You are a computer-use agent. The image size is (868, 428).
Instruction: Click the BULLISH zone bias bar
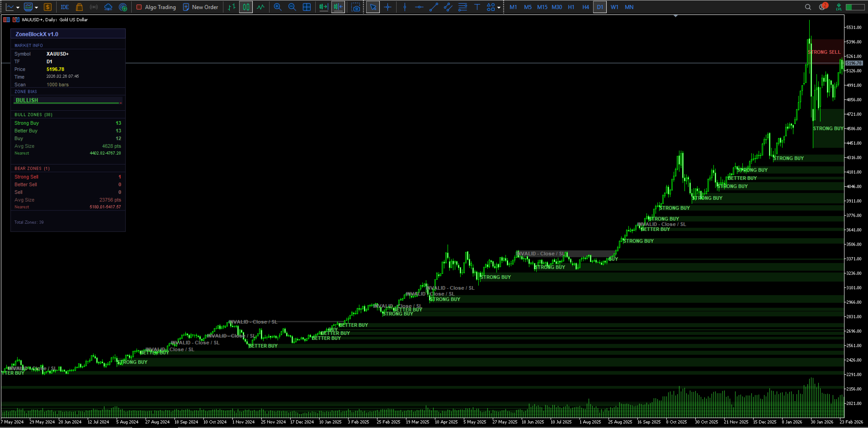point(68,100)
